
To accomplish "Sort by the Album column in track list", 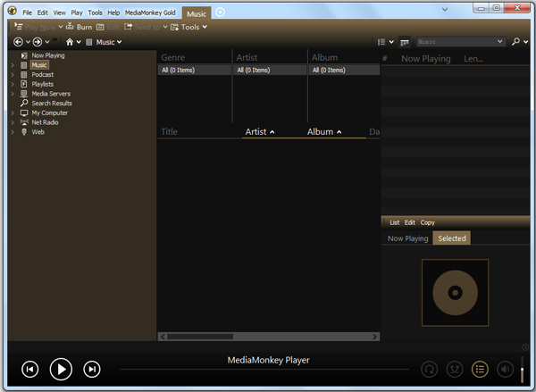I will tap(324, 132).
